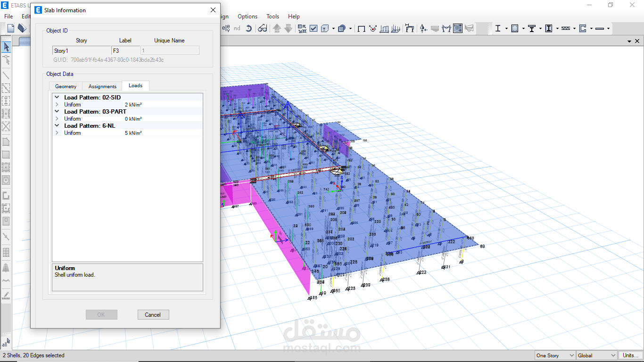Screen dimensions: 644x362
Task: Select quick draw secondary beams tool
Action: pyautogui.click(x=6, y=114)
